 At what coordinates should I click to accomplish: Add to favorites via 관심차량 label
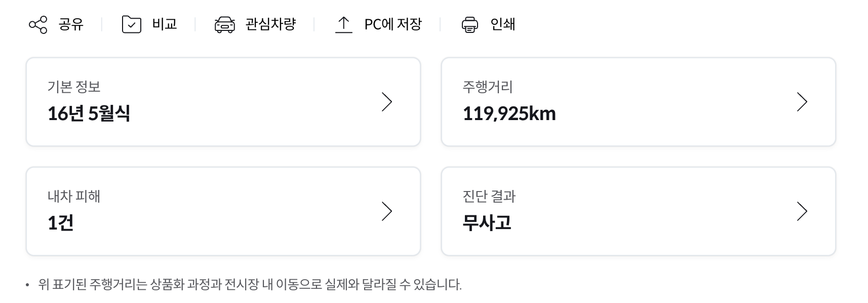point(270,24)
